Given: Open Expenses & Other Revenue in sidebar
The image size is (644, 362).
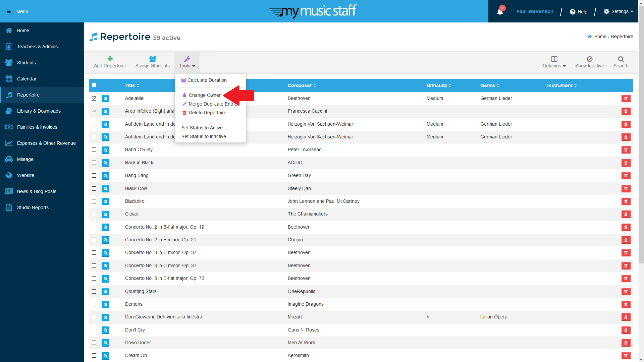Looking at the screenshot, I should coord(42,143).
